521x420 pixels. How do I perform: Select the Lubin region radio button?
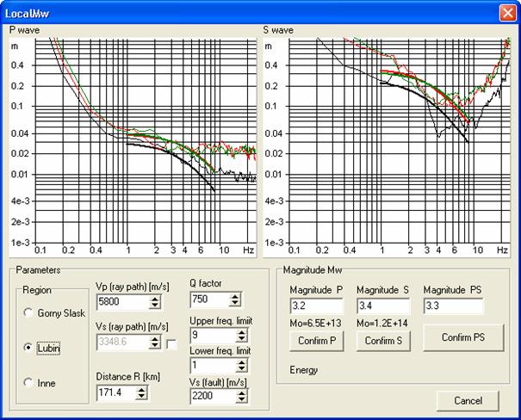(x=28, y=348)
